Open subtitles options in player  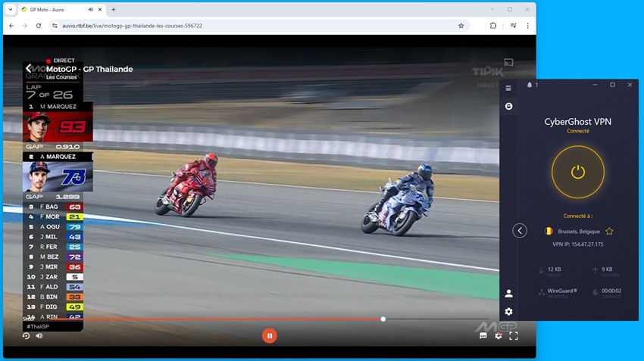[483, 336]
